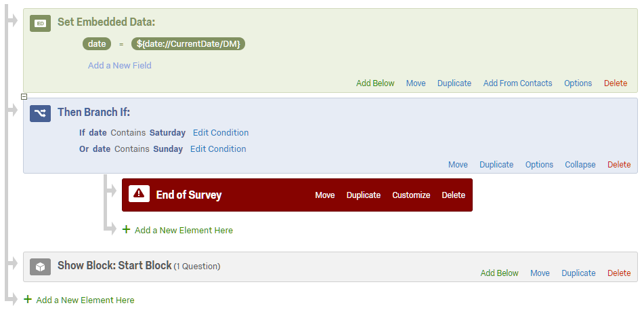This screenshot has height=314, width=644.
Task: Click the bottom green plus icon
Action: tap(28, 299)
